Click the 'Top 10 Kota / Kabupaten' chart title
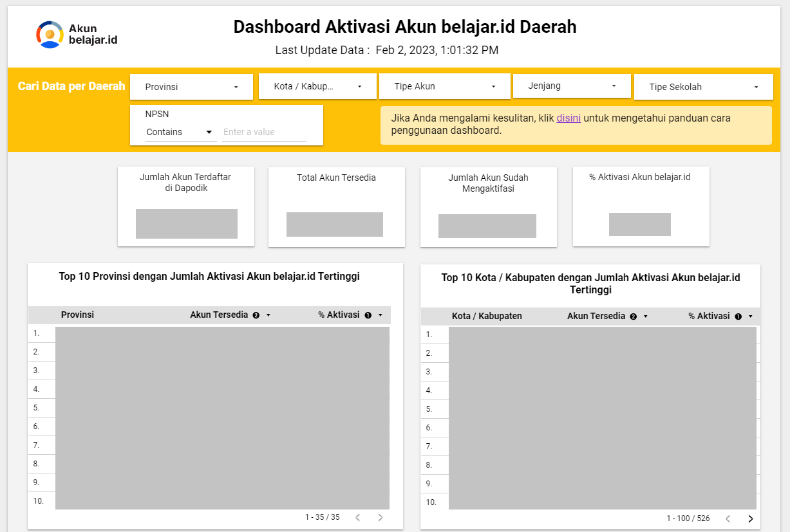The height and width of the screenshot is (532, 790). (x=590, y=284)
